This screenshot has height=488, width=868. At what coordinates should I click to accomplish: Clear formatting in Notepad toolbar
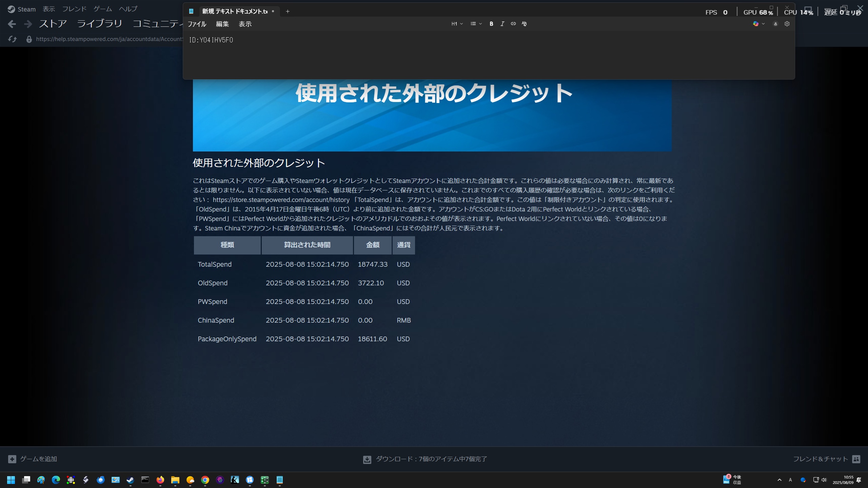(x=524, y=24)
